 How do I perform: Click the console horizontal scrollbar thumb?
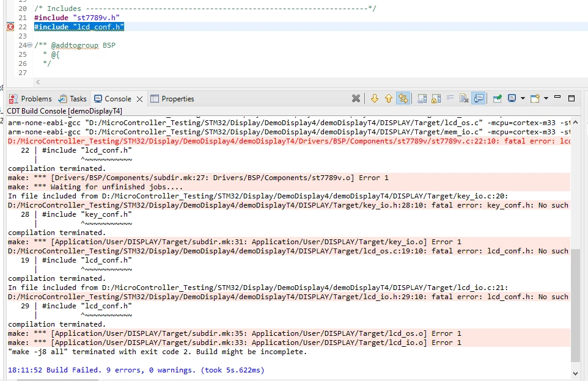pos(57,380)
